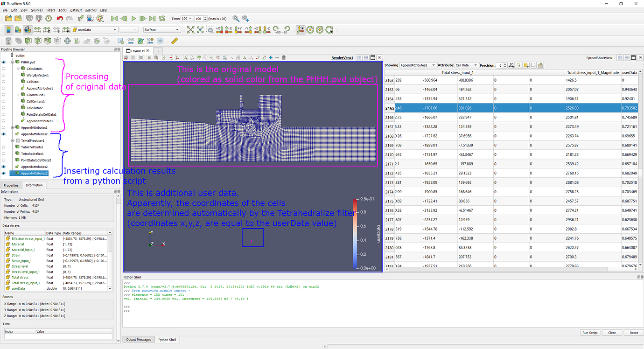Viewport: 644px width, 349px height.
Task: Open the Surface representation dropdown
Action: coord(162,30)
